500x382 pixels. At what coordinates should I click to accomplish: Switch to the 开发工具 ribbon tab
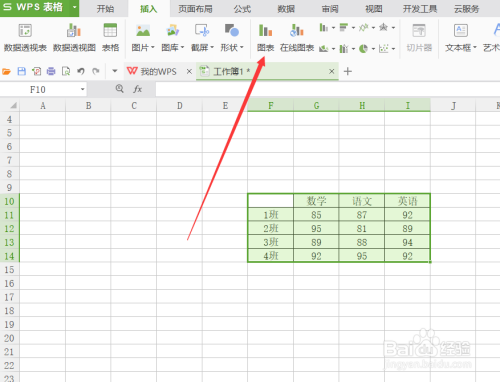(420, 9)
